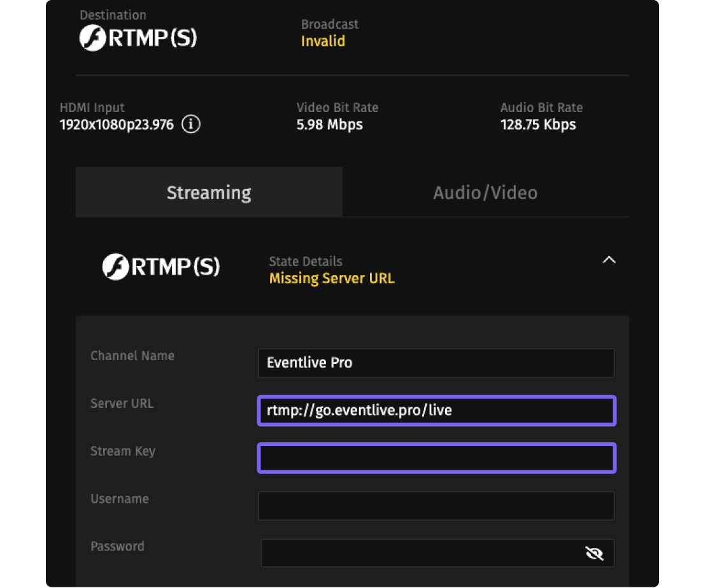Focus the Password input field

point(420,554)
